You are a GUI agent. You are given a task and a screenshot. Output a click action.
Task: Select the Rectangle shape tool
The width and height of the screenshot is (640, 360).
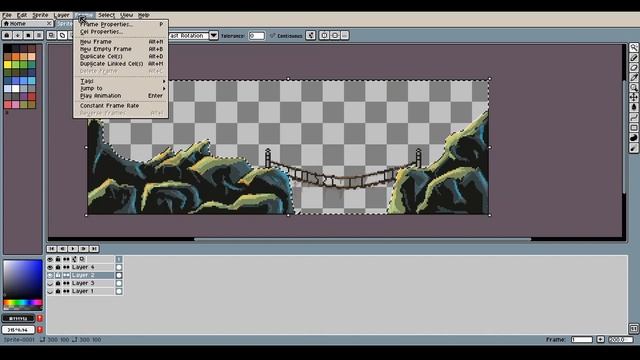[633, 128]
